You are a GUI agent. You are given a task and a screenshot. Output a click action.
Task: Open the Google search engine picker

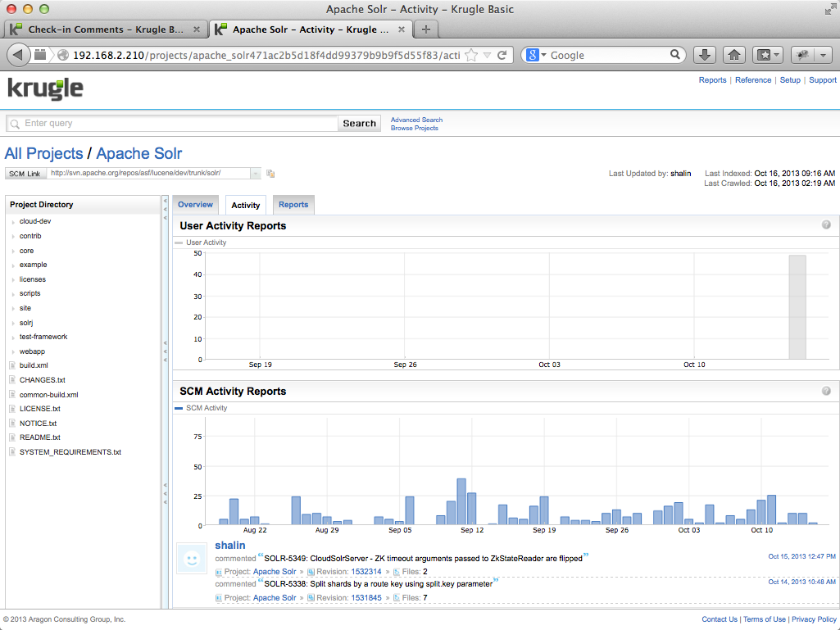(x=536, y=55)
